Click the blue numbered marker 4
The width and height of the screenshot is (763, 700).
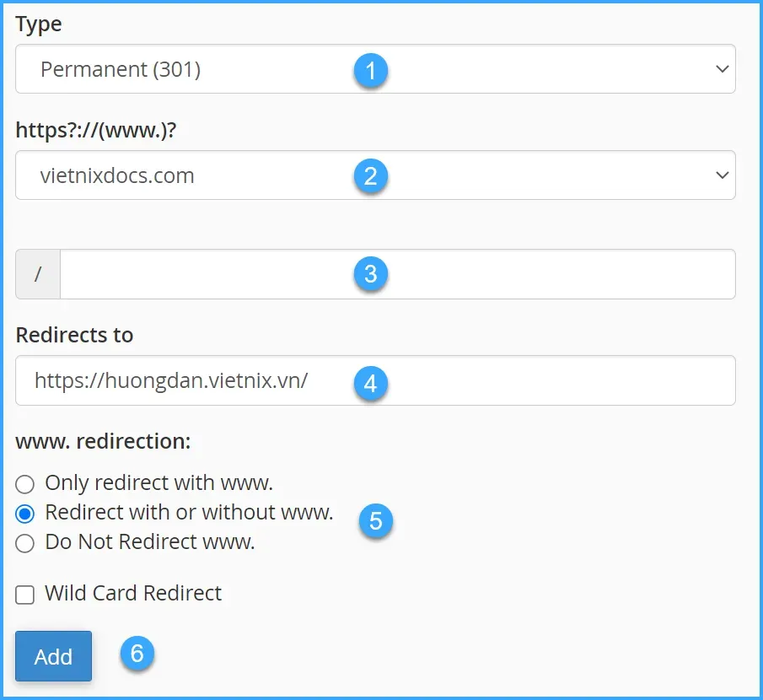click(x=371, y=383)
